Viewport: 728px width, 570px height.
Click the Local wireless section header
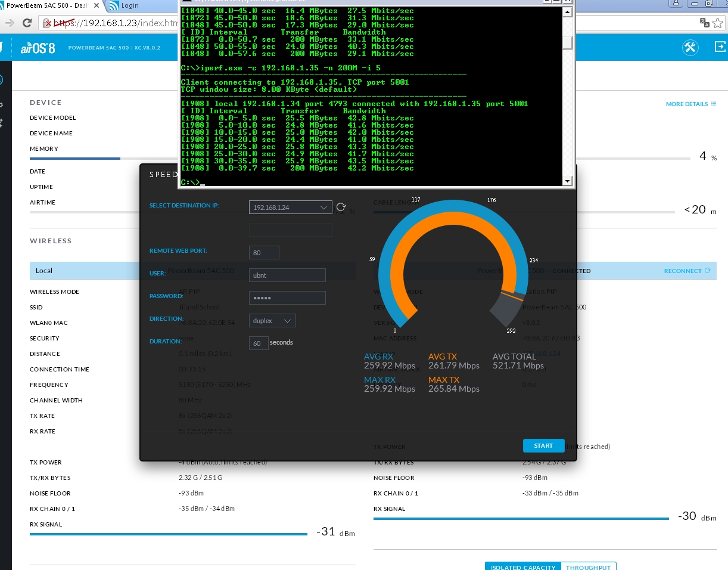(192, 271)
